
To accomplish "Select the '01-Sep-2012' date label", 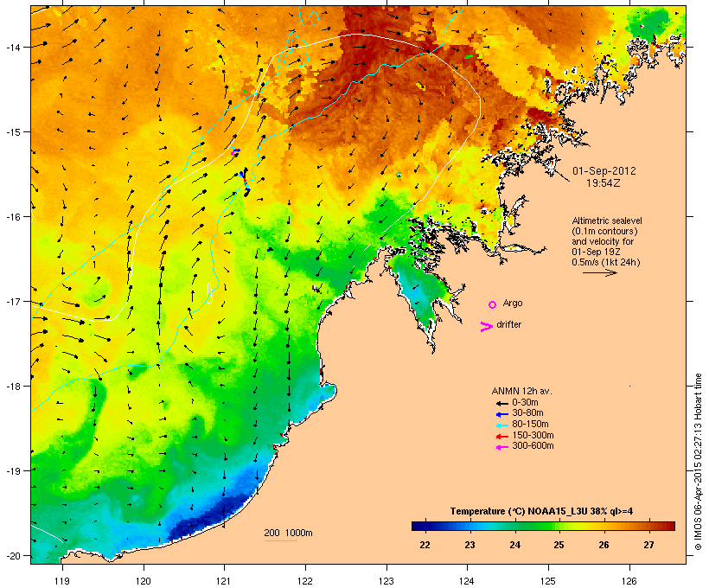I will tap(604, 171).
